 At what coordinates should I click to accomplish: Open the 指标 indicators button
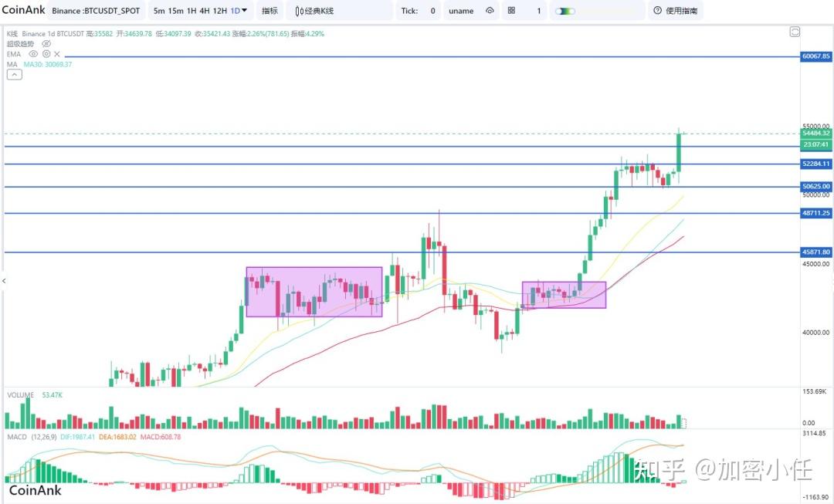tap(270, 11)
